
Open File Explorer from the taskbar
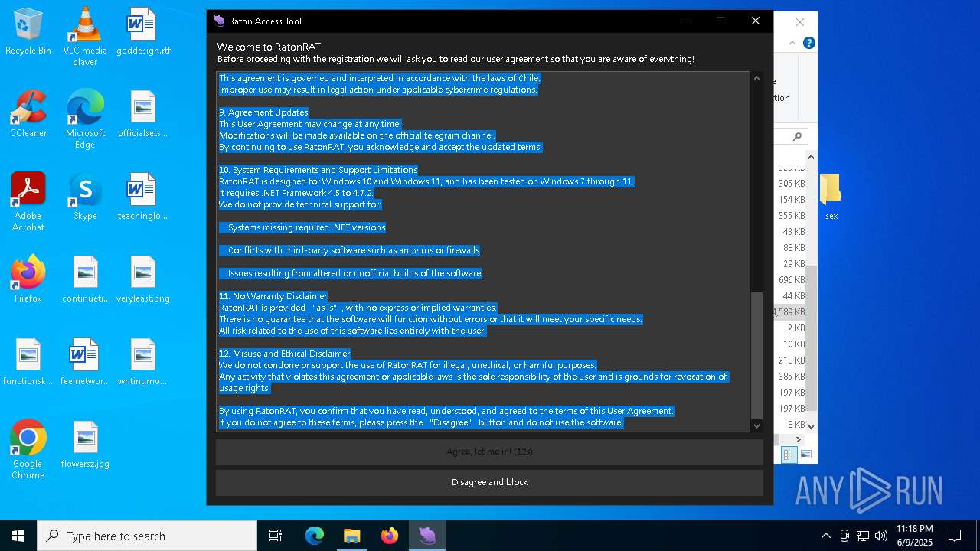coord(351,536)
